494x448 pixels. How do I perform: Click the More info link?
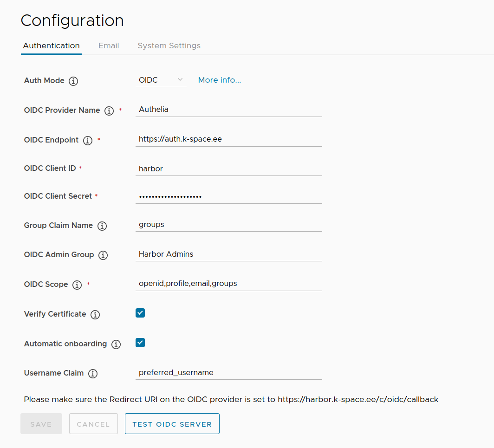click(x=219, y=80)
